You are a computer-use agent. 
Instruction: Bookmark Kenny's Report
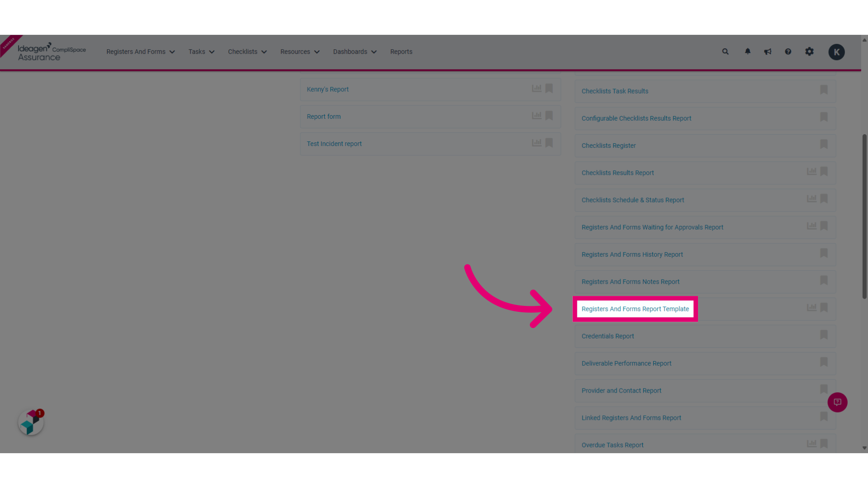coord(549,89)
